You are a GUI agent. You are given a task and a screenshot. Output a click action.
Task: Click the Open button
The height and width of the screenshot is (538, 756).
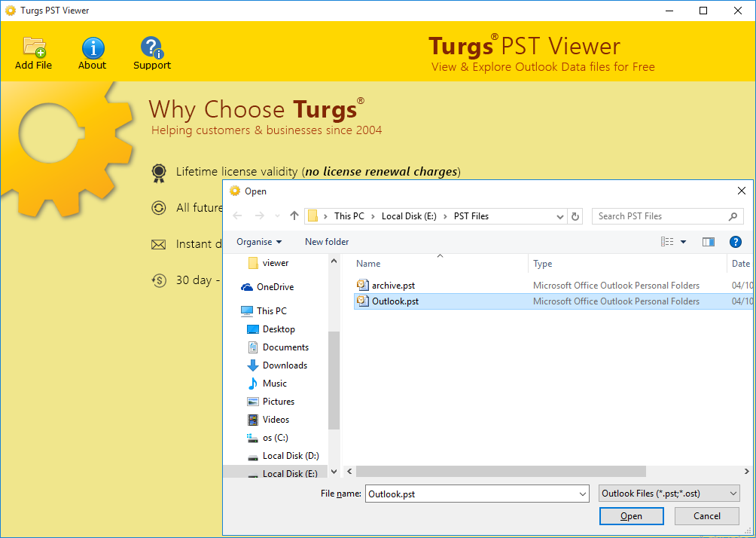coord(631,516)
